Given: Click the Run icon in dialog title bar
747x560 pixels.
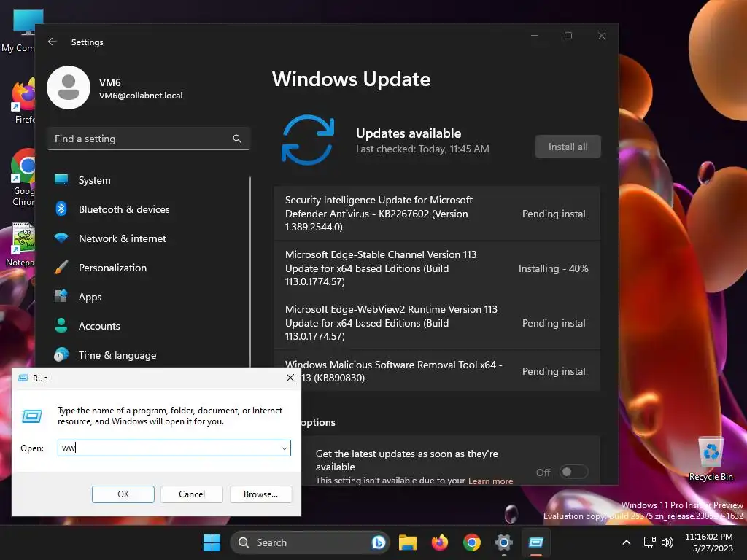Looking at the screenshot, I should [x=23, y=378].
